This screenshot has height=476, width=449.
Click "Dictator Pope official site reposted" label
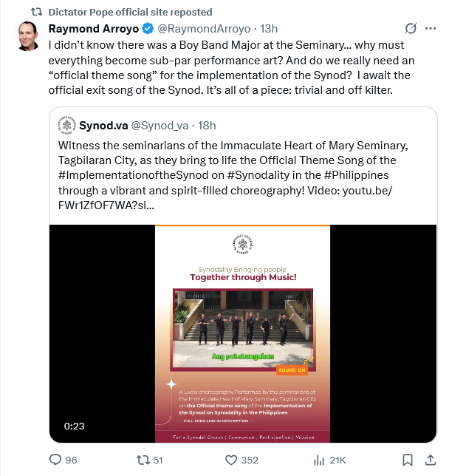(130, 12)
